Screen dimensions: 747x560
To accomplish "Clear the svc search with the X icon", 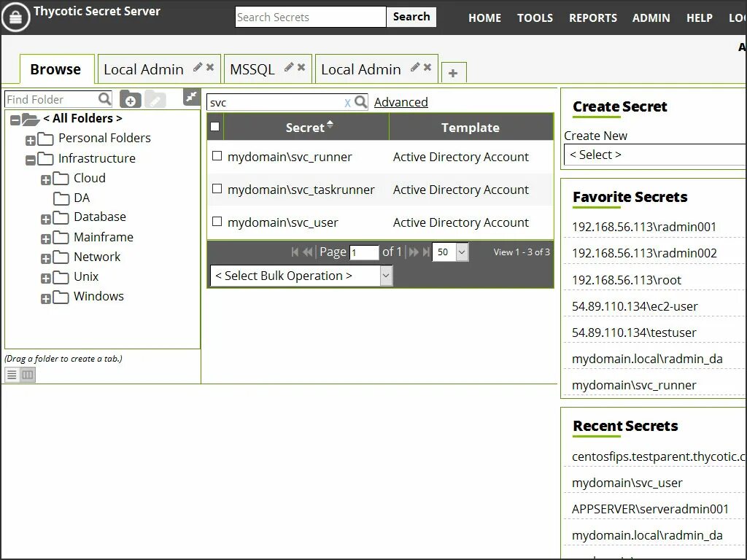I will [347, 102].
